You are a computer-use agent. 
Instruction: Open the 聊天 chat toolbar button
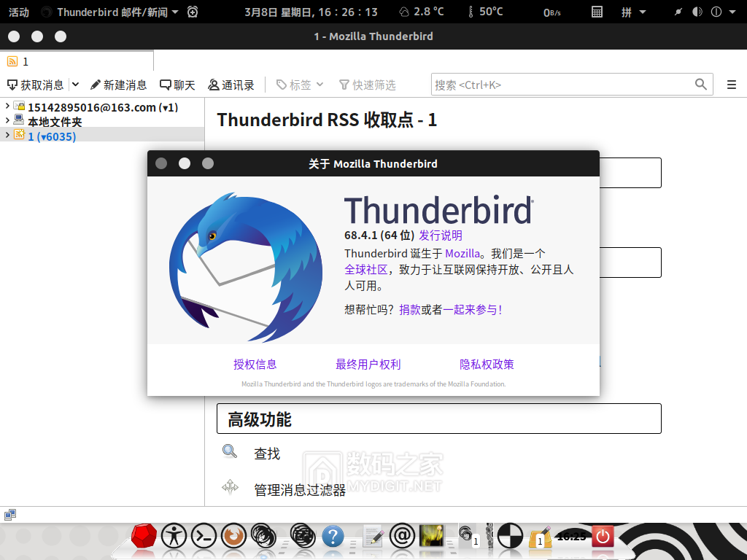pos(178,85)
